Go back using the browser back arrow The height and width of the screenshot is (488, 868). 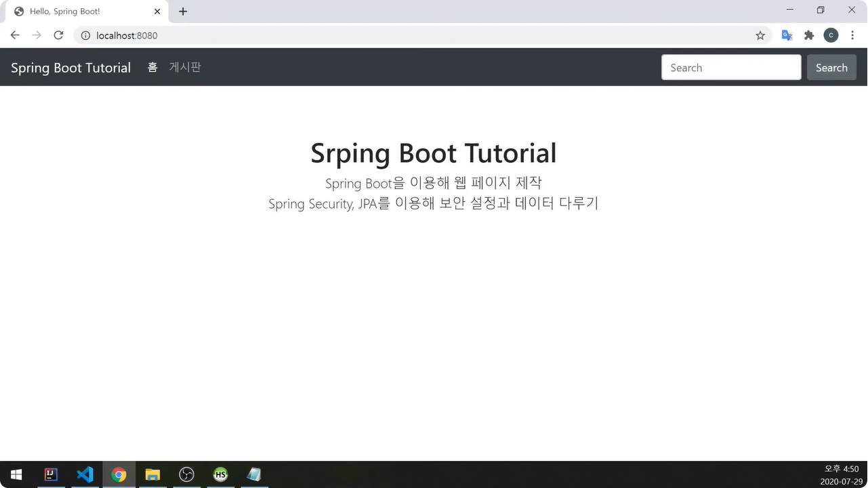click(x=15, y=35)
